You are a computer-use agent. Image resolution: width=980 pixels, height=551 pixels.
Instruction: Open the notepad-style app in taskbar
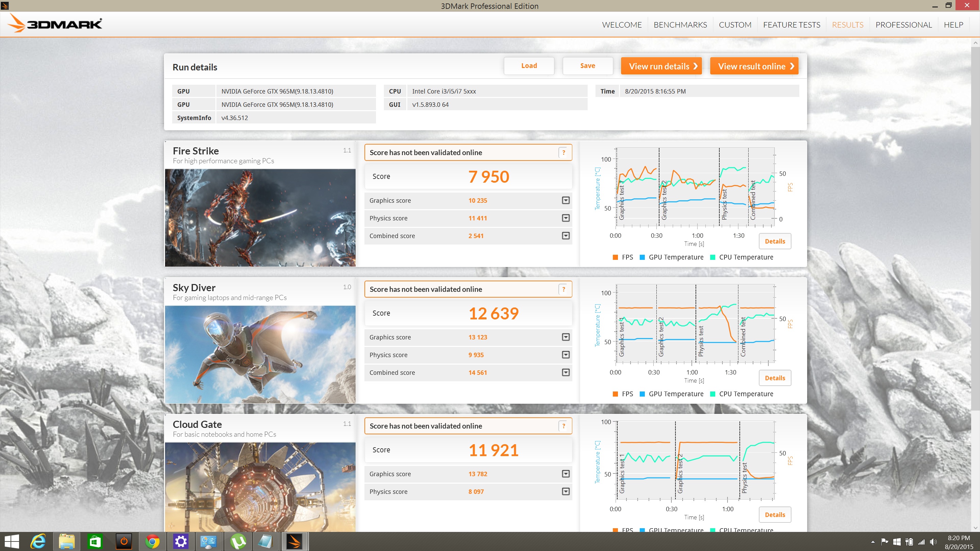(x=265, y=541)
